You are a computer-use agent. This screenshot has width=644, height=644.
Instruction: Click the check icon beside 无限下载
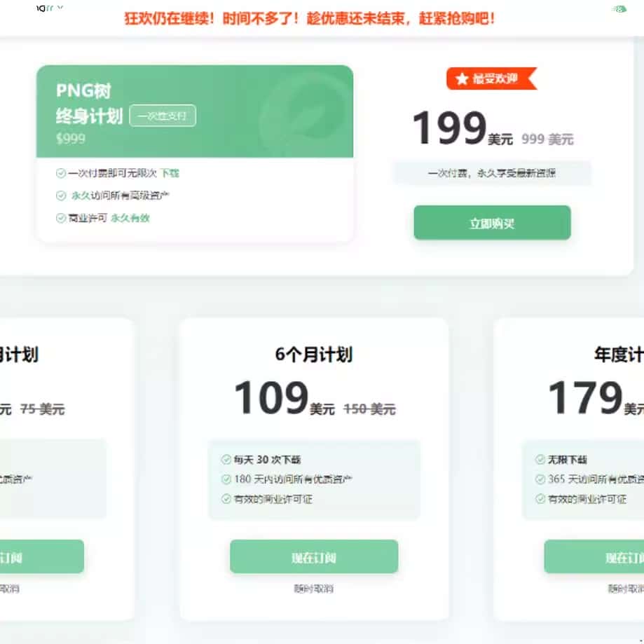[x=540, y=459]
